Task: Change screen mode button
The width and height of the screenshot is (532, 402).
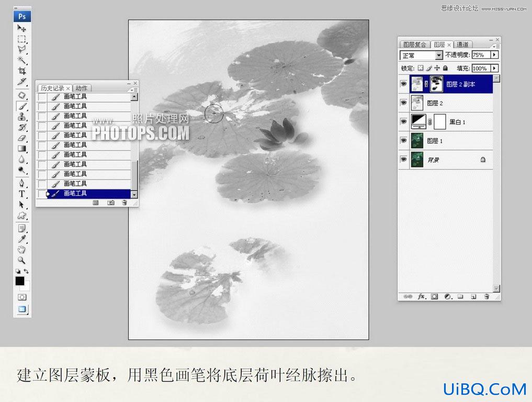Action: point(22,309)
